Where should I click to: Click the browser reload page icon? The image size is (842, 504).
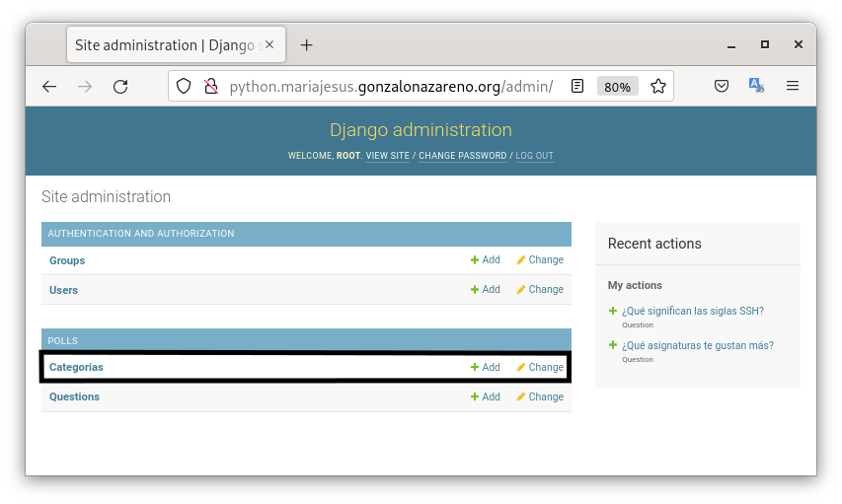pos(120,87)
